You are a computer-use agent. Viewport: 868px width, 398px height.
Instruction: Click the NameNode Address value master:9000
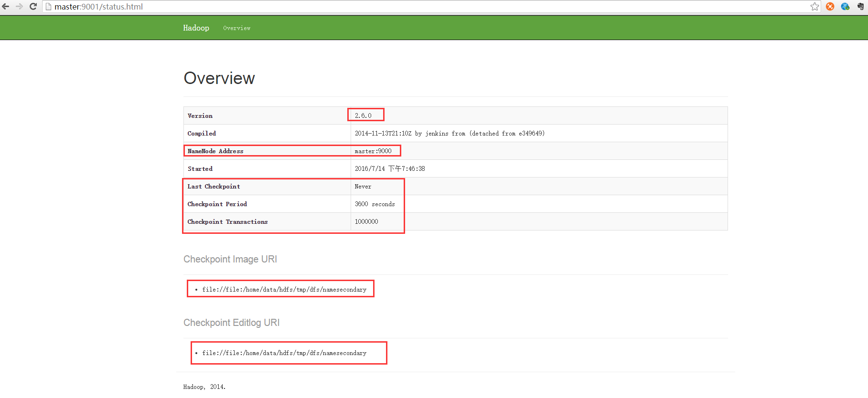tap(373, 151)
